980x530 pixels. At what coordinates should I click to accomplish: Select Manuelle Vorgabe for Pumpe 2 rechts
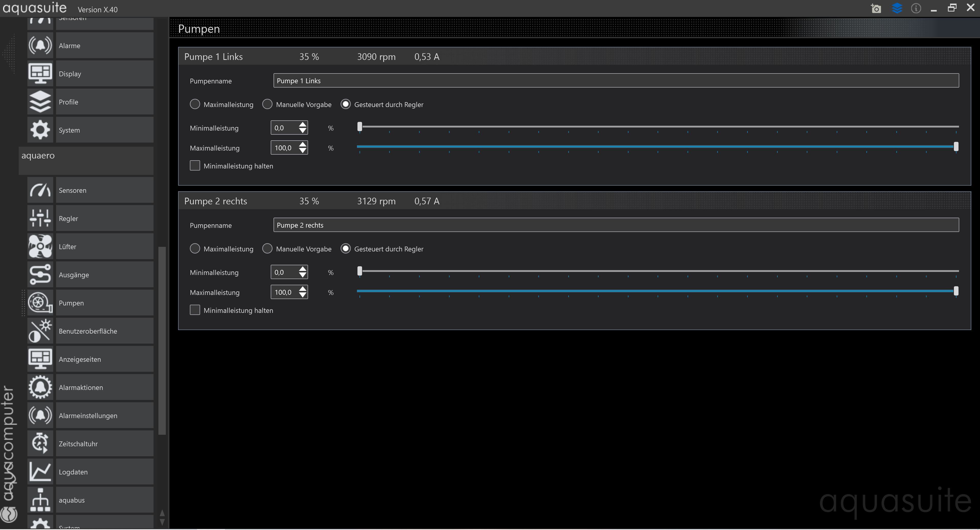[x=267, y=248]
